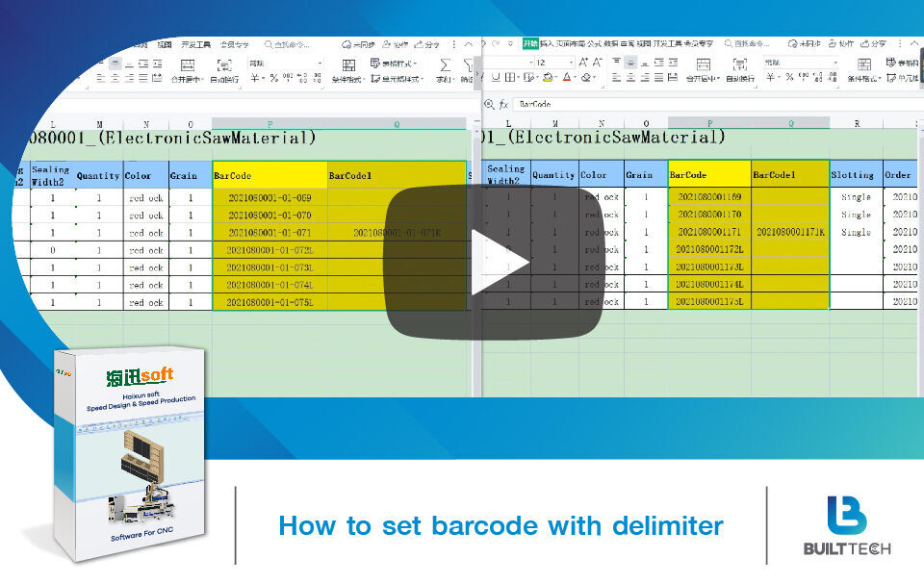Viewport: 924px width, 584px height.
Task: Click the cloud sync status in left spreadsheet
Action: (358, 45)
